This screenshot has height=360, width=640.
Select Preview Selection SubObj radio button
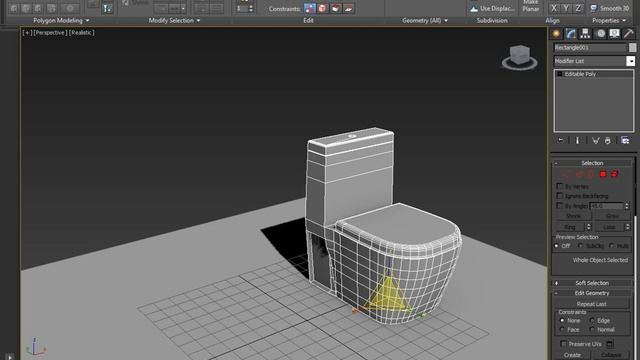(x=580, y=246)
